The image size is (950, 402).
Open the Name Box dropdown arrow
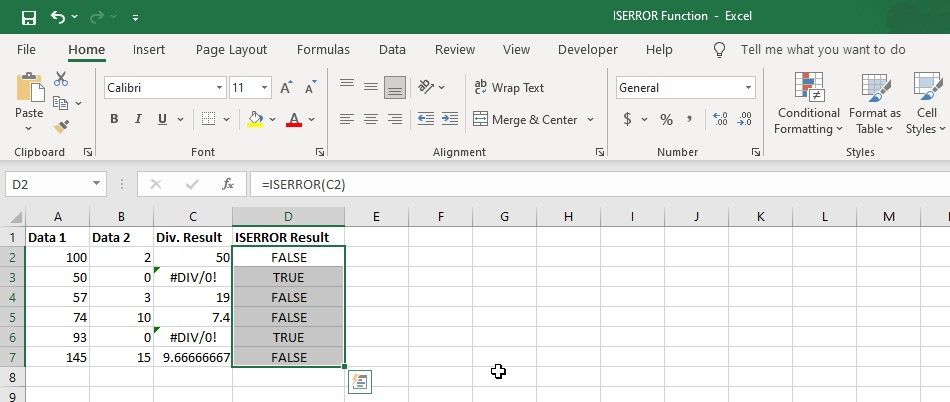click(x=96, y=184)
